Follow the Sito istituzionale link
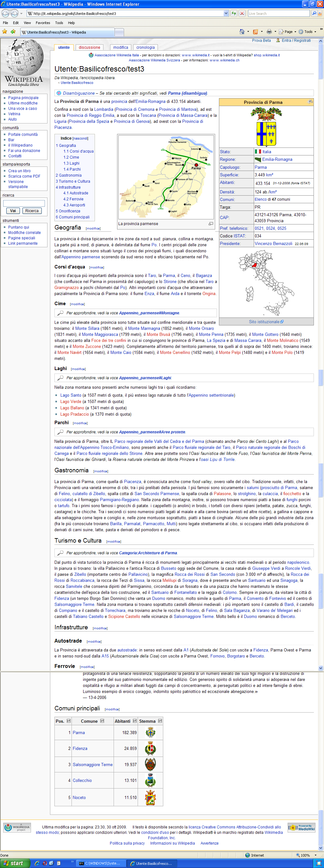 tap(266, 322)
